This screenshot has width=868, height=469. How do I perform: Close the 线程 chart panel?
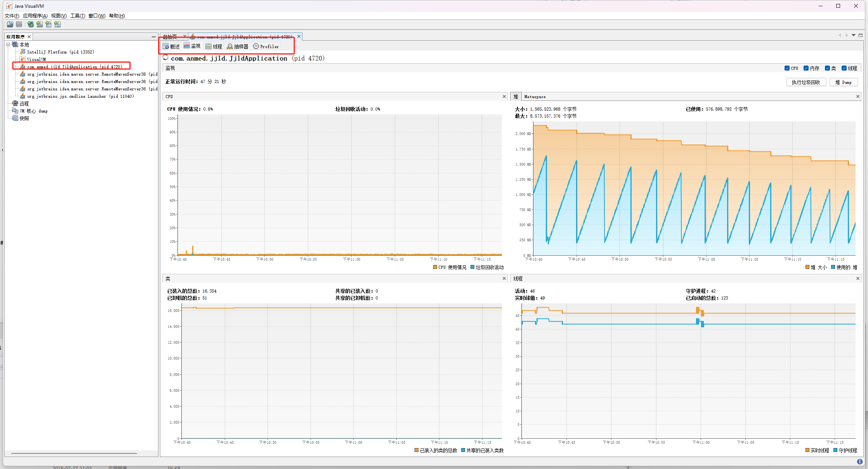858,279
